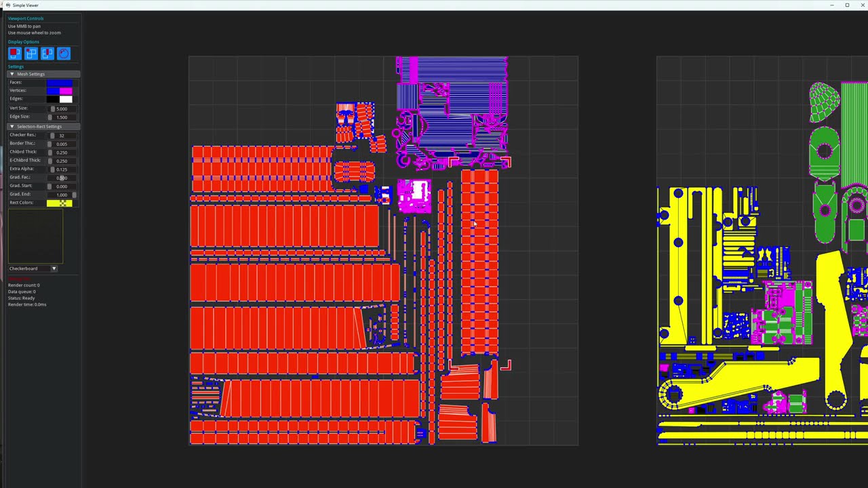The image size is (868, 488).
Task: Click the 'Render time: 0.0ms' line
Action: 27,305
